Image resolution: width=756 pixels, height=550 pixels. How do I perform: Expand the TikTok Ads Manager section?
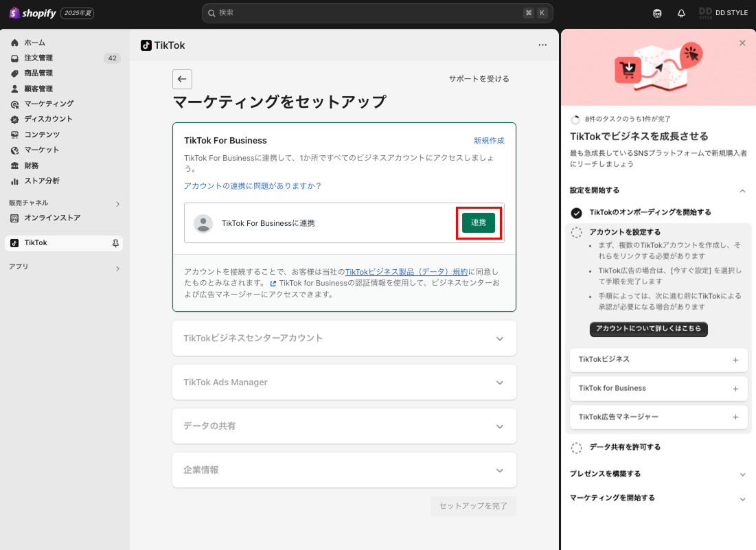pos(344,382)
